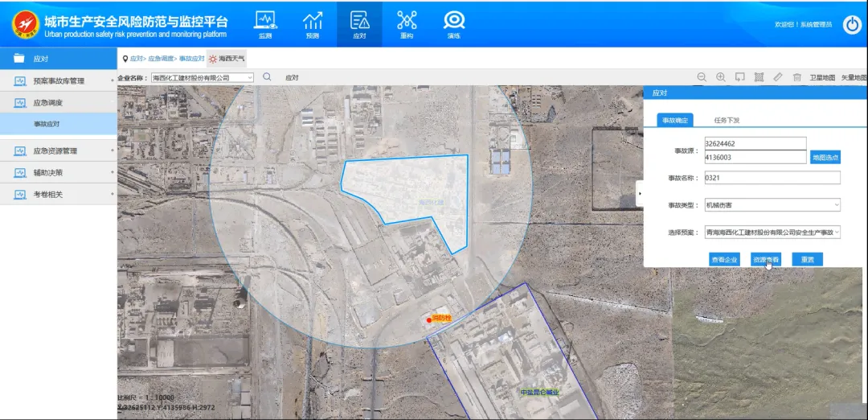Select the 事故应对 sidebar sub-item

[x=58, y=124]
